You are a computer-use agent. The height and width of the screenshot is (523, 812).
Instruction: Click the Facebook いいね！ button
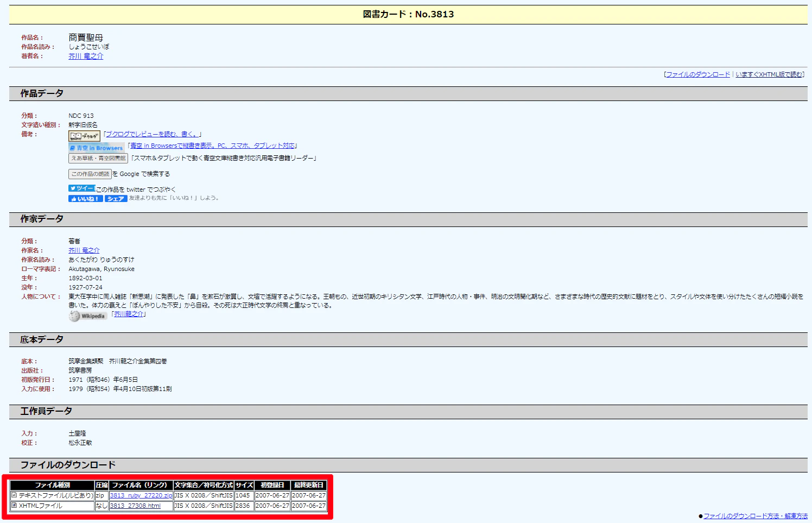click(86, 199)
